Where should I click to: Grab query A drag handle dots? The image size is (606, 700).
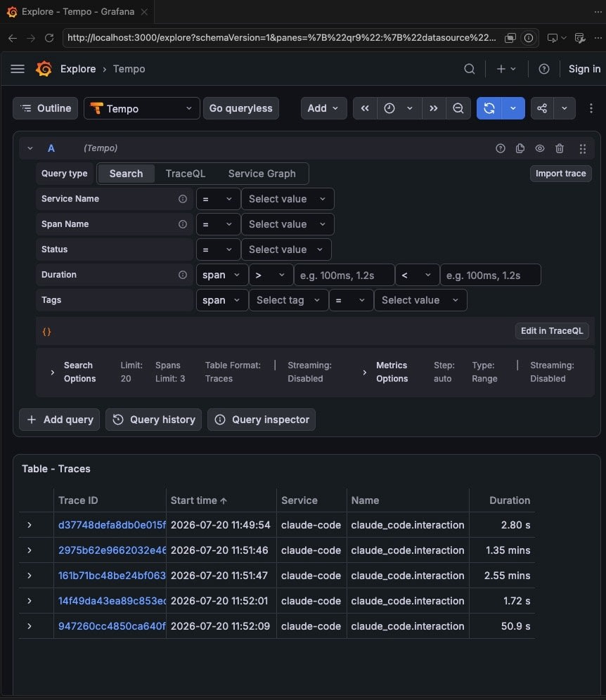pyautogui.click(x=583, y=149)
